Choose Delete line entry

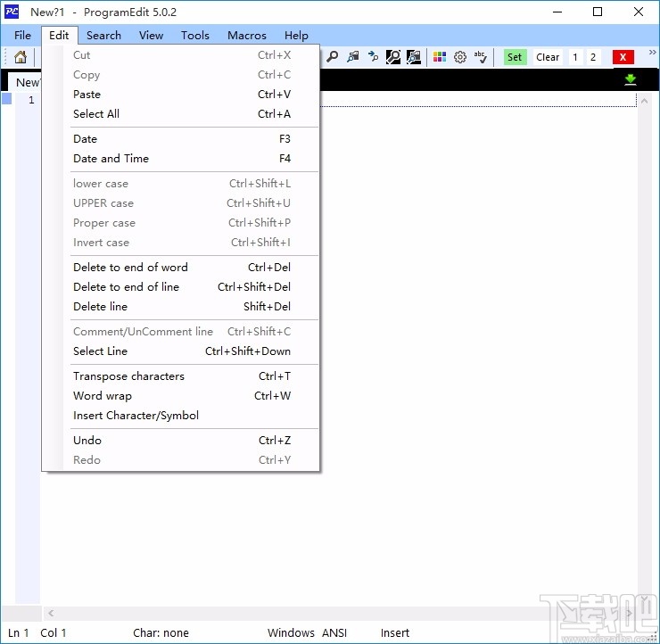point(180,307)
